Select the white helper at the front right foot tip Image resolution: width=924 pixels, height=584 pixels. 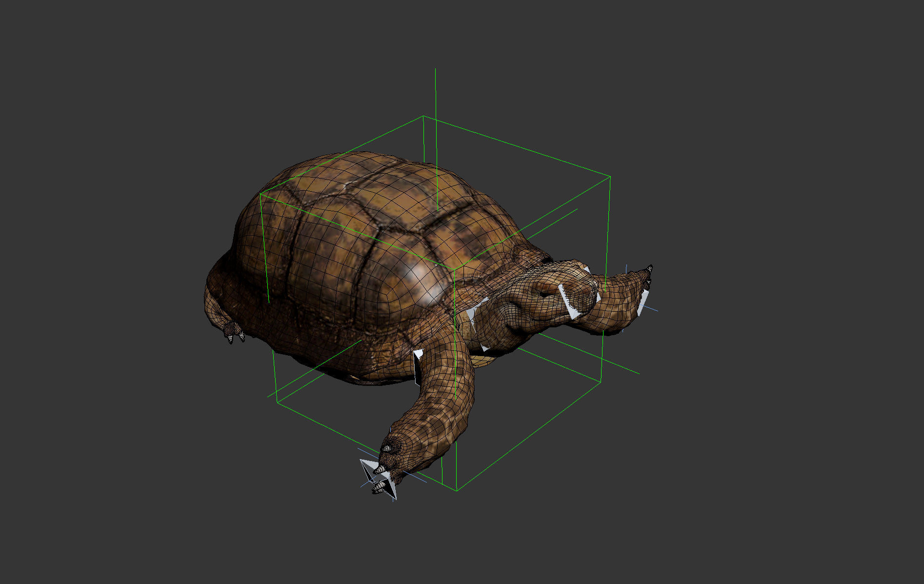coord(643,302)
